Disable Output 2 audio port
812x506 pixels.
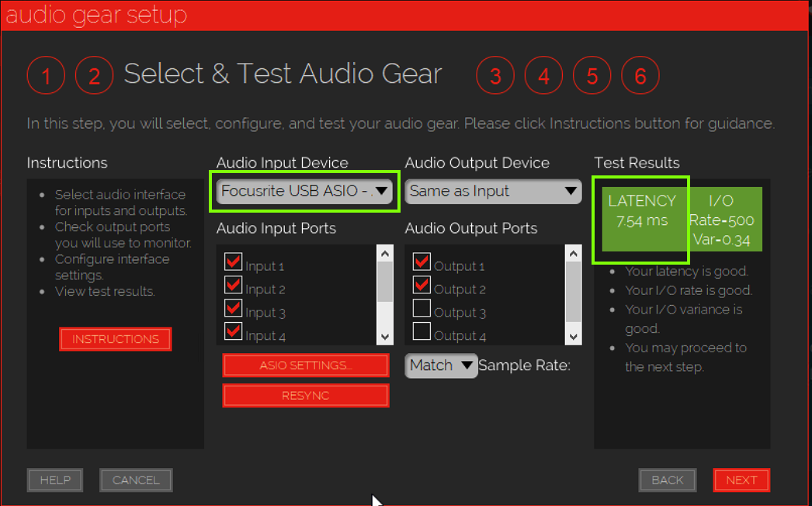(422, 285)
